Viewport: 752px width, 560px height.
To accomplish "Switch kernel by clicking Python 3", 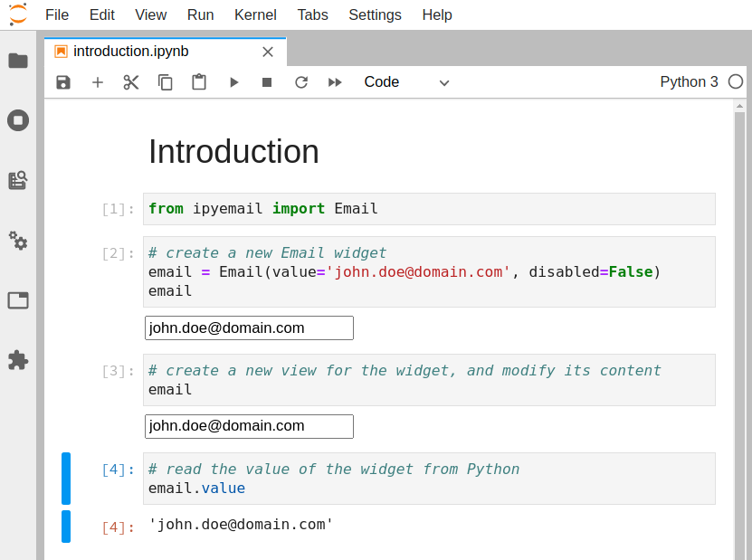I will tap(689, 82).
